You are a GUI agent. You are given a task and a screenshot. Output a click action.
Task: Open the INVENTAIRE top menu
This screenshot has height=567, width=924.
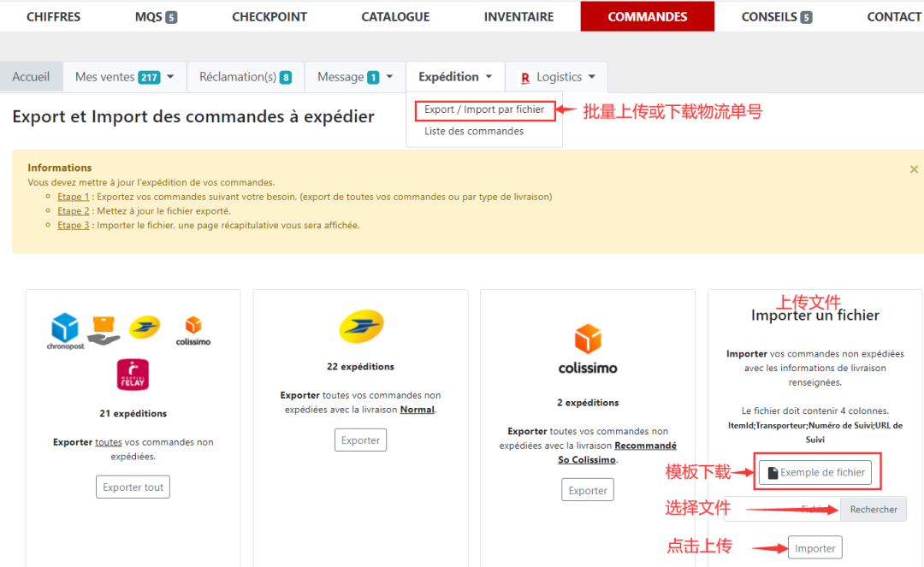tap(518, 16)
